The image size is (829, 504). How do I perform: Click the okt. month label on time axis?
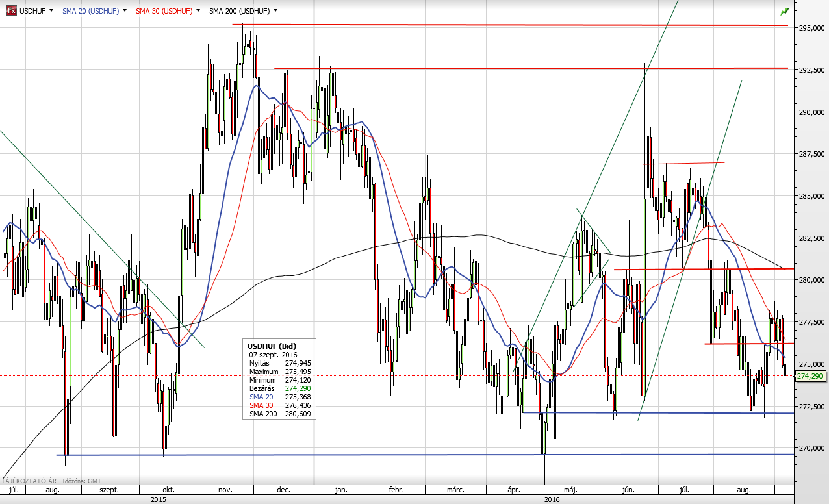click(x=168, y=490)
